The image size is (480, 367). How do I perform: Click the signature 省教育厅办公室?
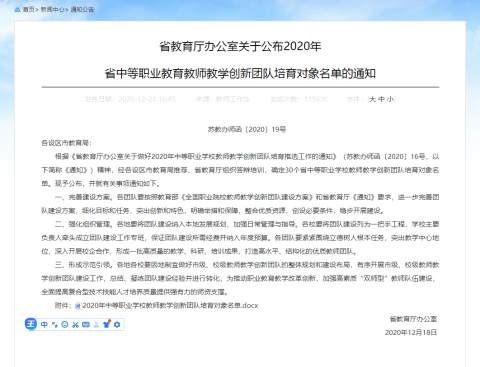pyautogui.click(x=413, y=319)
